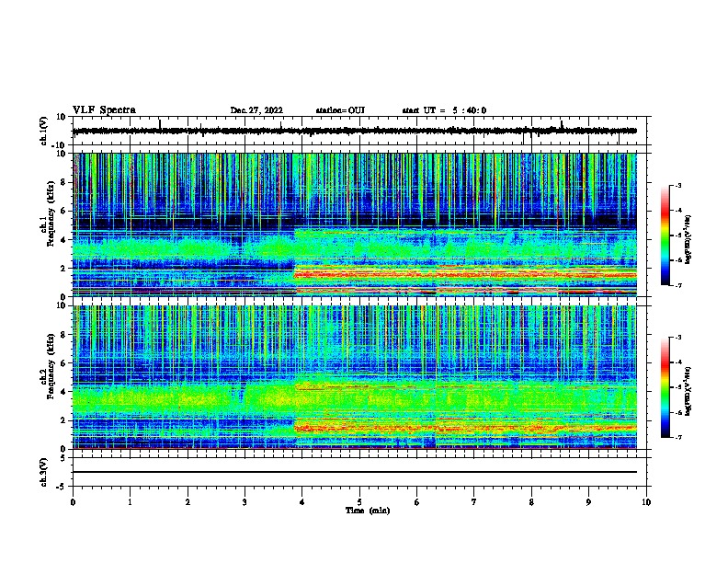Viewport: 728px width, 563px height.
Task: Click time axis tick label "9"
Action: pyautogui.click(x=588, y=502)
